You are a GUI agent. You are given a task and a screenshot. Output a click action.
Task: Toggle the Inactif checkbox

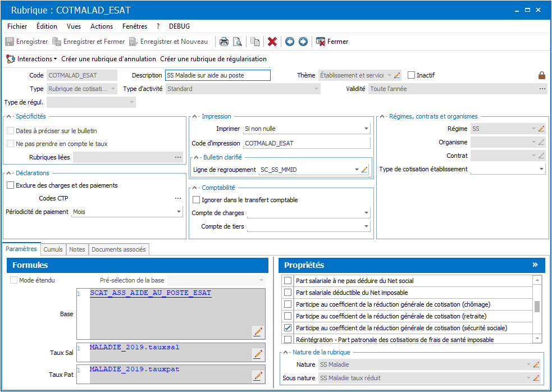pyautogui.click(x=411, y=75)
